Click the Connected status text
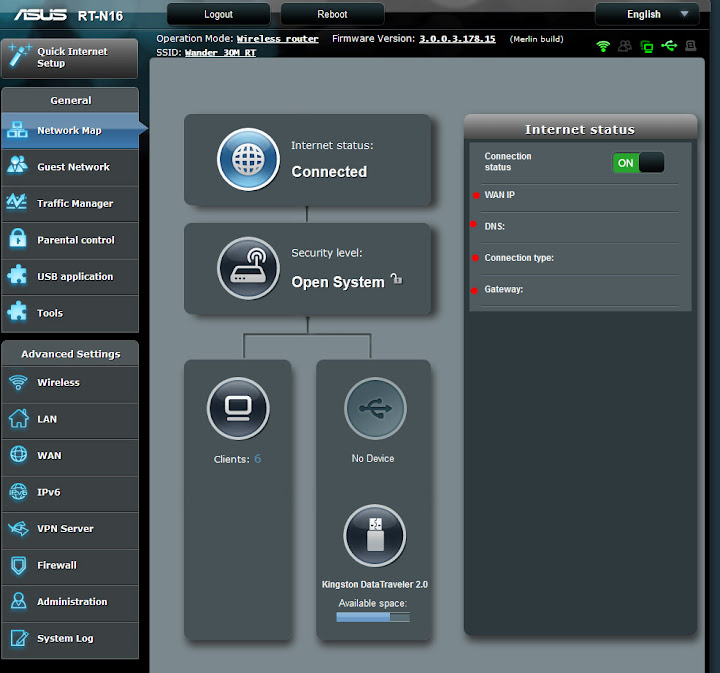720x673 pixels. click(x=329, y=172)
